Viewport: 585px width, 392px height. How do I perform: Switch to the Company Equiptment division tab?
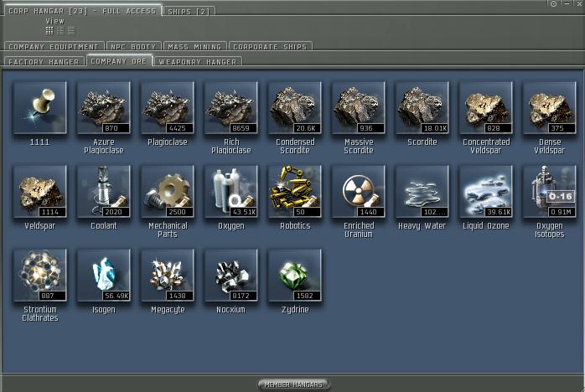tap(54, 47)
